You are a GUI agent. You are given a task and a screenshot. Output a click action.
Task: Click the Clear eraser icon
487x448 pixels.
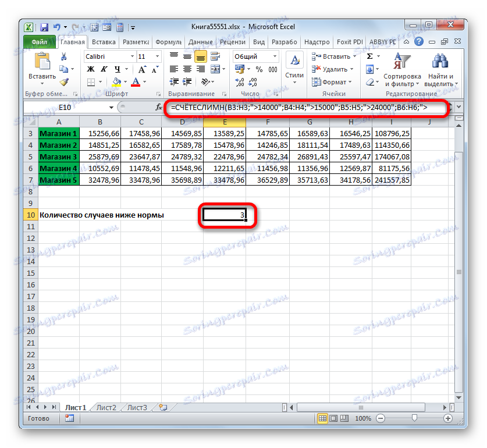click(369, 82)
